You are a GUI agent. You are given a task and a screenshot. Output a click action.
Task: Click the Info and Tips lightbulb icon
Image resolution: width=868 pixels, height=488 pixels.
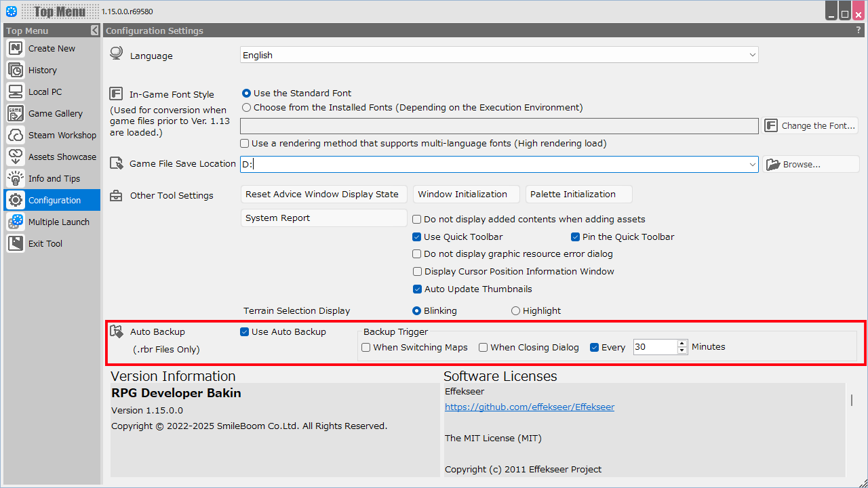coord(16,179)
